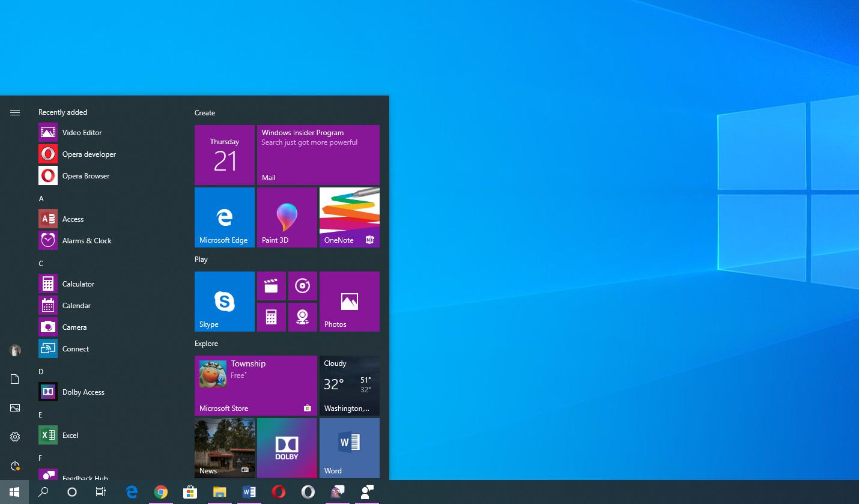The image size is (859, 504).
Task: Click the News photo tile
Action: click(224, 448)
